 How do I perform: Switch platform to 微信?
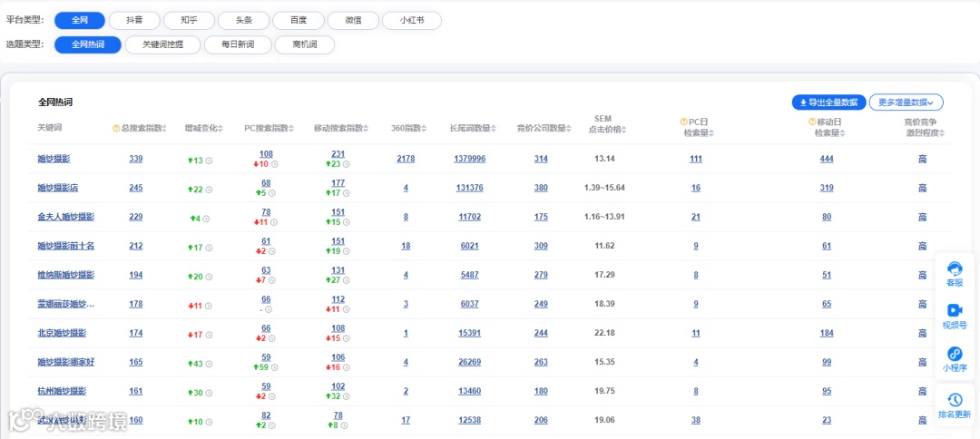click(x=352, y=21)
